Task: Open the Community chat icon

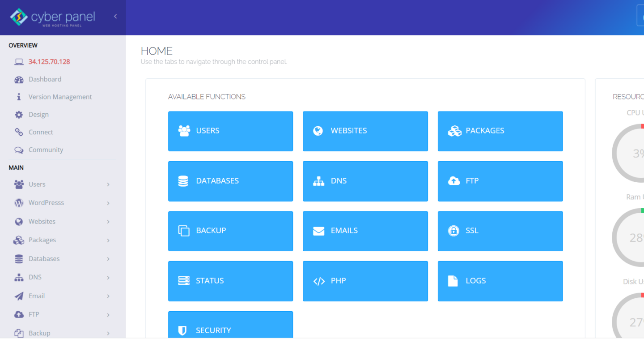Action: pos(19,150)
